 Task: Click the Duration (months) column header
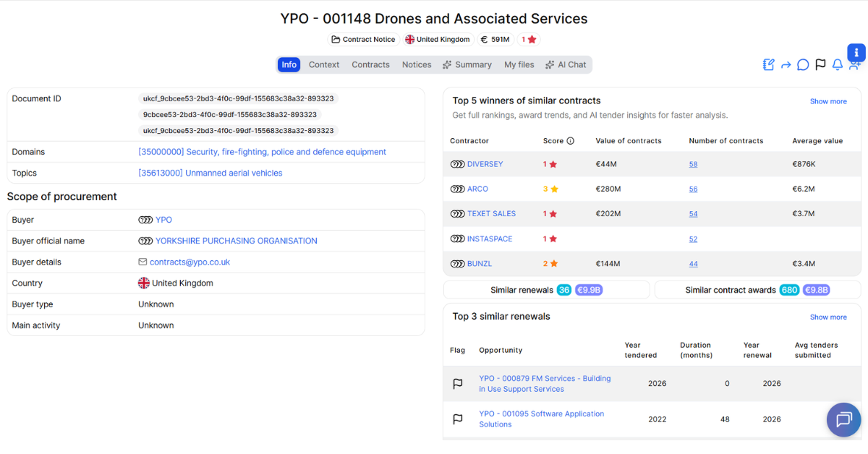coord(697,350)
